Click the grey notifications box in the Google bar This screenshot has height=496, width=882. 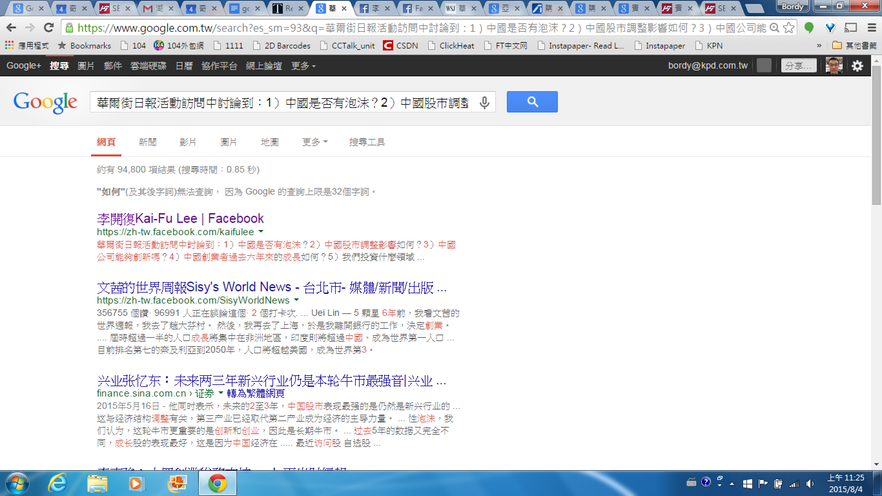coord(764,66)
